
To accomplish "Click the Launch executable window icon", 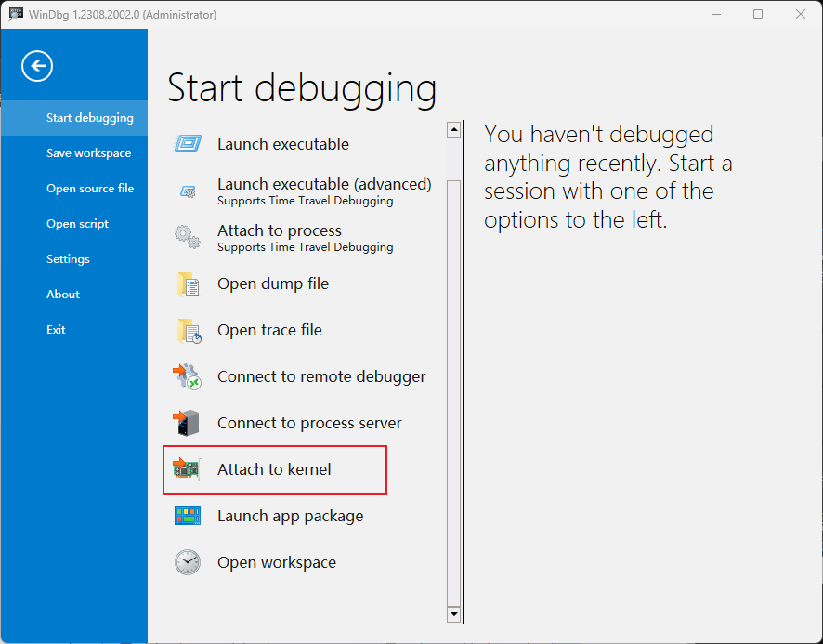I will click(188, 144).
